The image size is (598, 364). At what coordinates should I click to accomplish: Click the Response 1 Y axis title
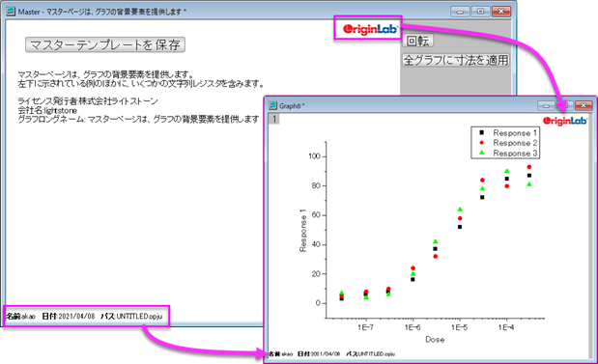click(x=302, y=230)
